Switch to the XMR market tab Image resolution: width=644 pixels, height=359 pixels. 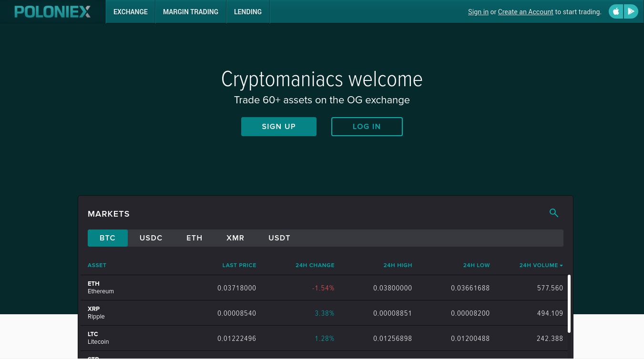235,238
